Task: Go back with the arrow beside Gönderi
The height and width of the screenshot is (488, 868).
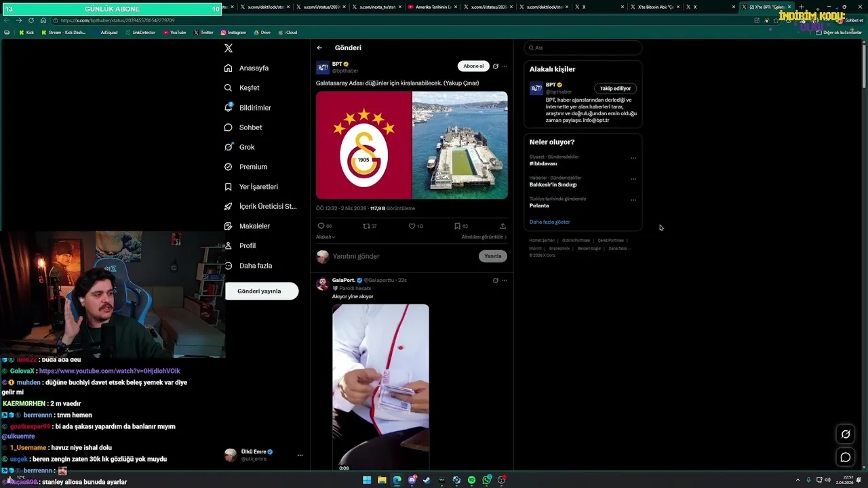Action: [x=319, y=47]
